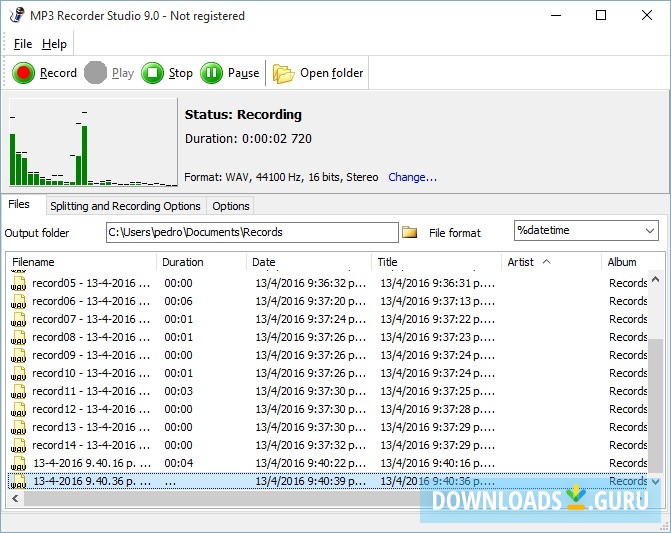Click WAV icon of record09 file
The width and height of the screenshot is (671, 533).
[18, 355]
